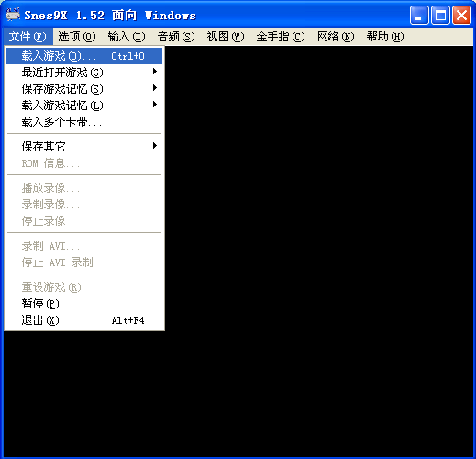Click the Snes9X app icon in title bar
The image size is (476, 459).
(13, 15)
